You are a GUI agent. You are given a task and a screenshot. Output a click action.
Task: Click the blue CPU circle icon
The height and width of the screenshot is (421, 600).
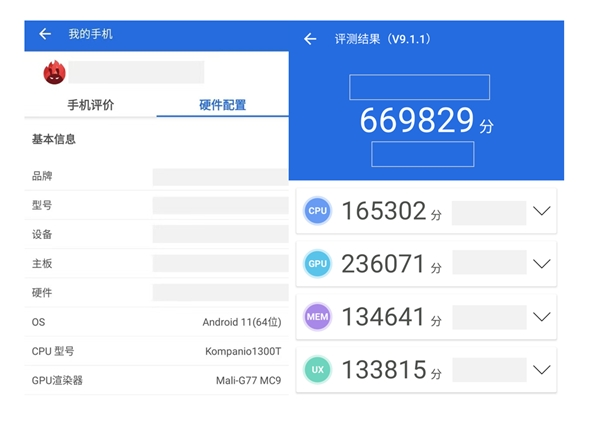coord(317,211)
